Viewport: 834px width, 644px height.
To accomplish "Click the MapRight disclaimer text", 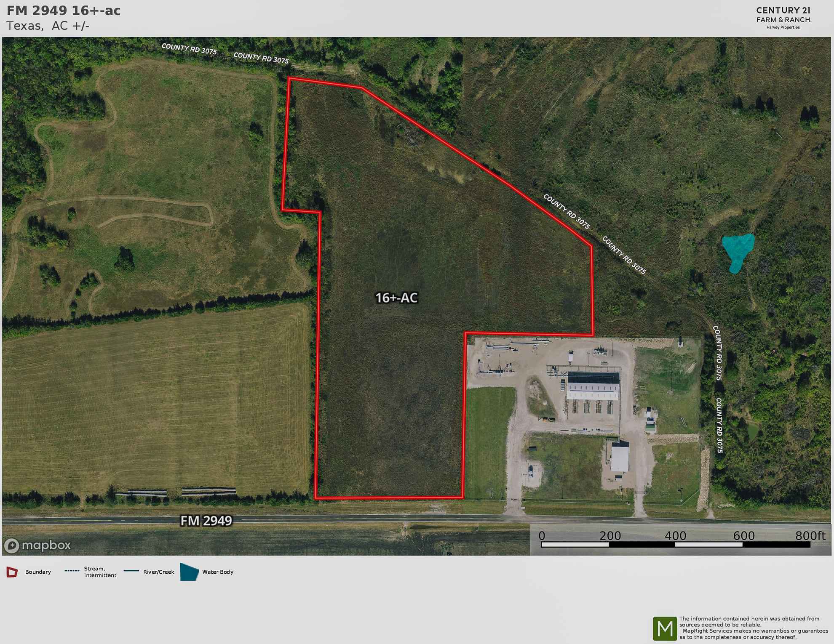I will click(x=754, y=628).
